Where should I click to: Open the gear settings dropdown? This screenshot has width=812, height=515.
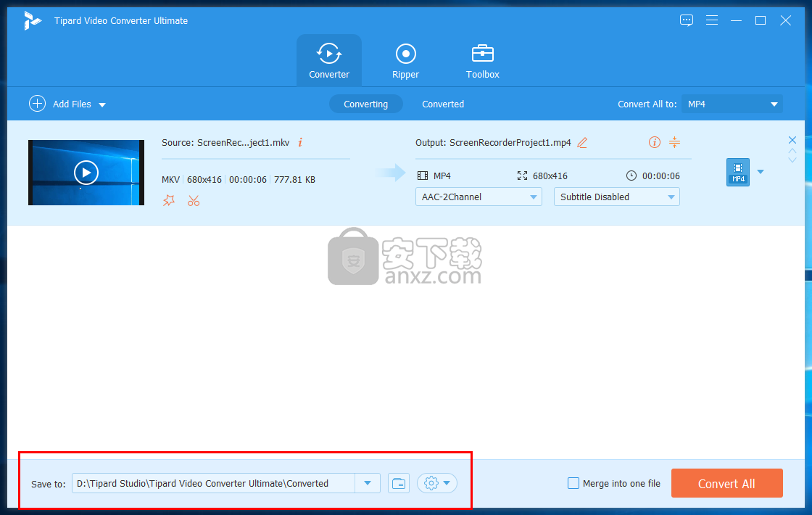tap(437, 483)
